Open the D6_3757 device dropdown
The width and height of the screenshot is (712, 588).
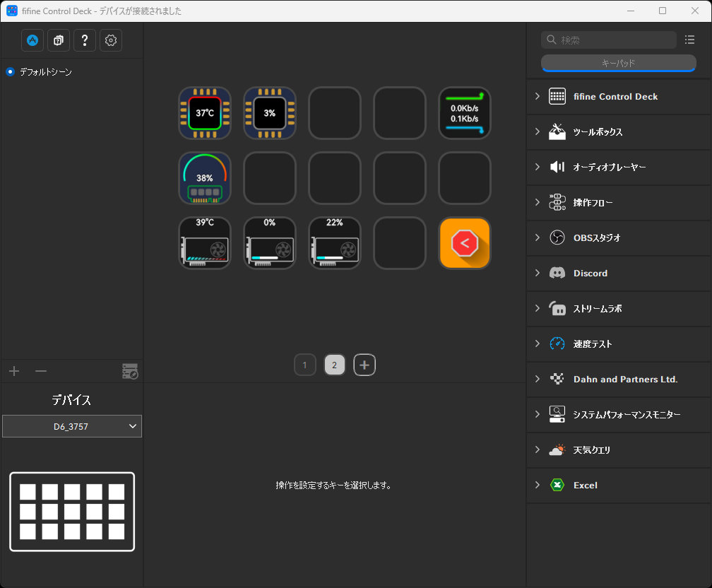click(71, 426)
